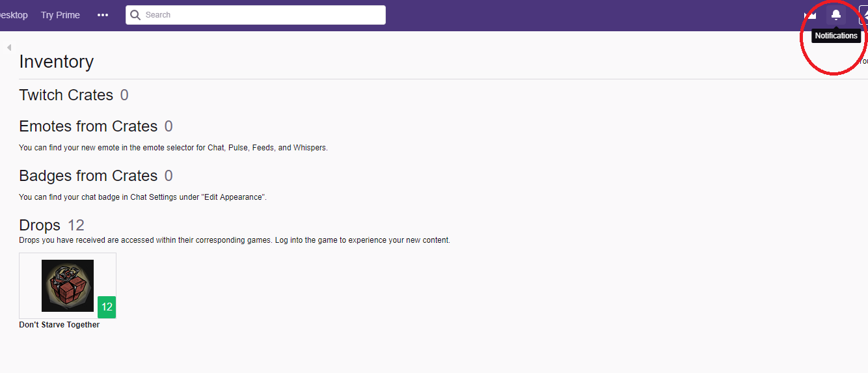Screen dimensions: 868x373
Task: Click the emote selector description text
Action: click(174, 148)
